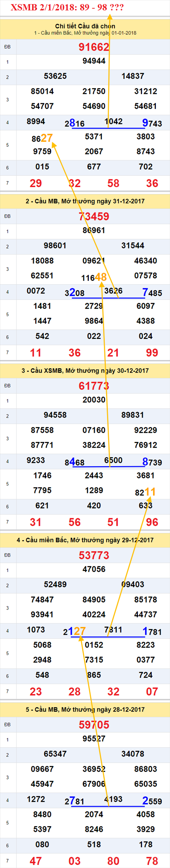Select third prize number 85014
The height and width of the screenshot is (868, 170).
click(x=42, y=91)
